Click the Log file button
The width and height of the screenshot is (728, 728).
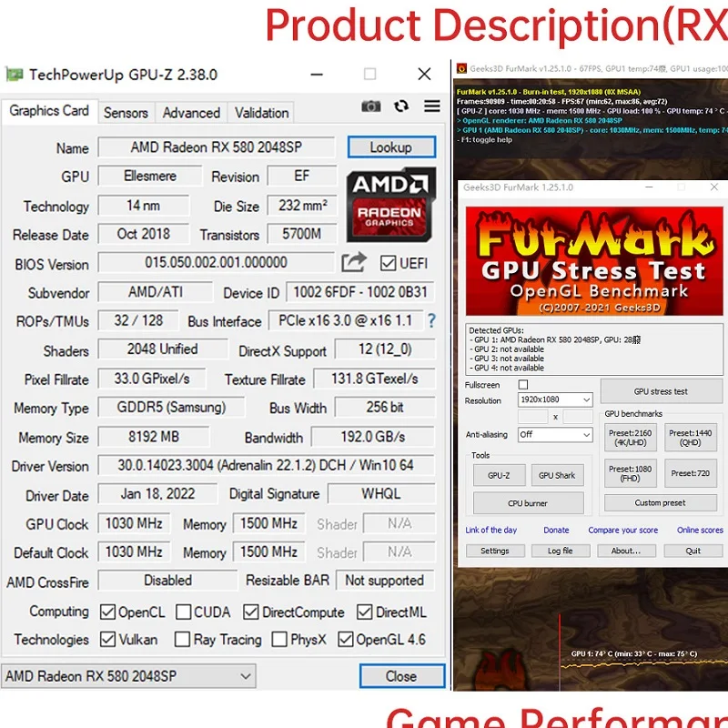pos(561,551)
